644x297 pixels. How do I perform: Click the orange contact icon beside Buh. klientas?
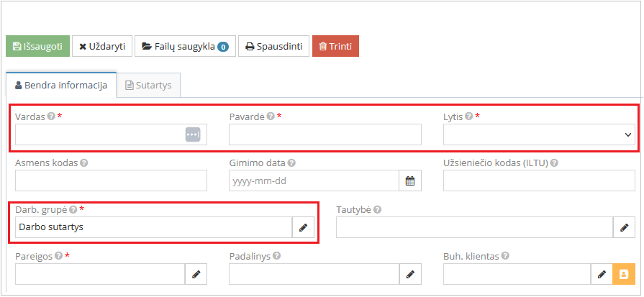[x=624, y=274]
